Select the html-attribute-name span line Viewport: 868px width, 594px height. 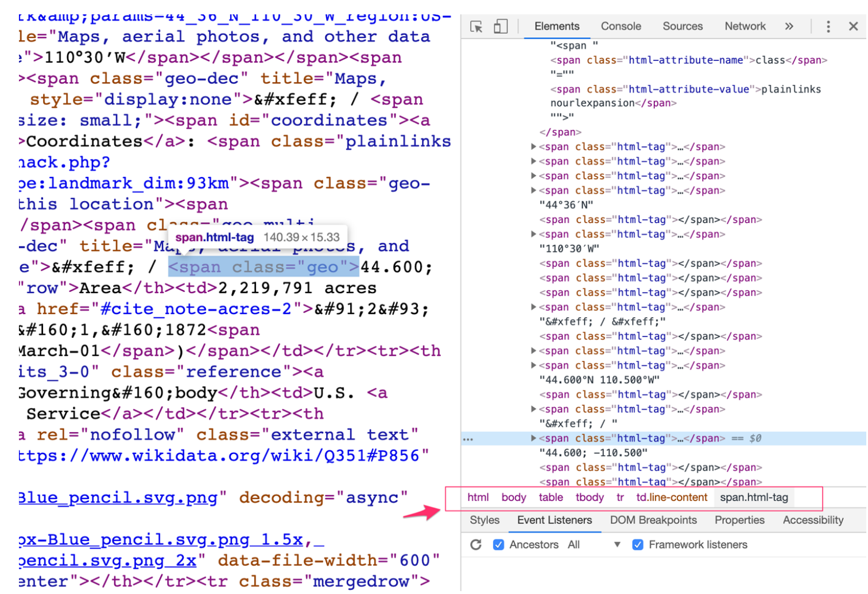688,60
